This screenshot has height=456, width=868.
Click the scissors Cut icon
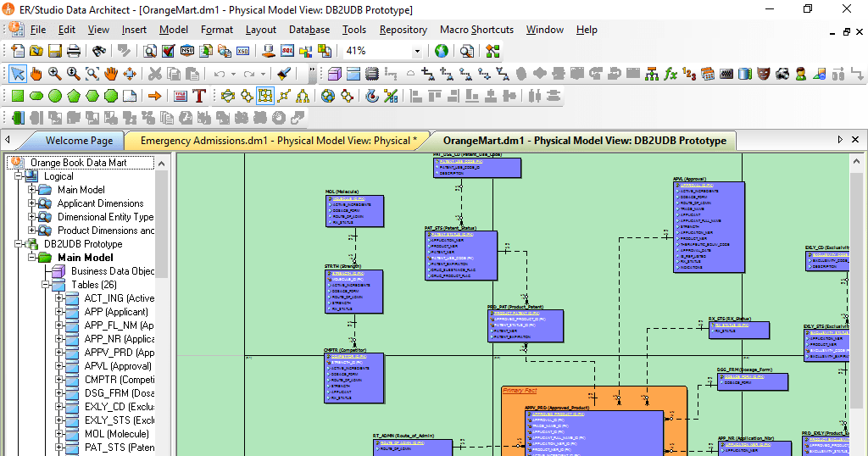(155, 74)
